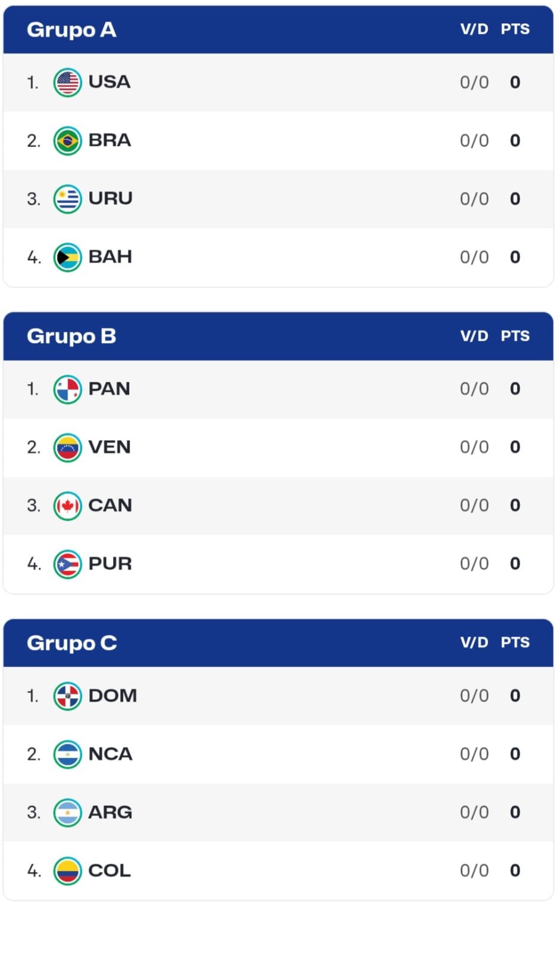Screen dimensions: 560x953
Task: Open the Grupo B header
Action: point(71,337)
